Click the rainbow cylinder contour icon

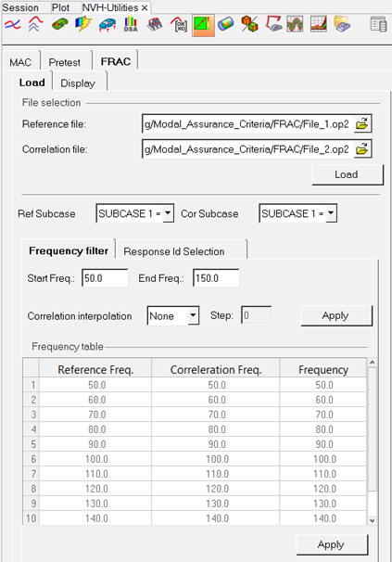(226, 24)
